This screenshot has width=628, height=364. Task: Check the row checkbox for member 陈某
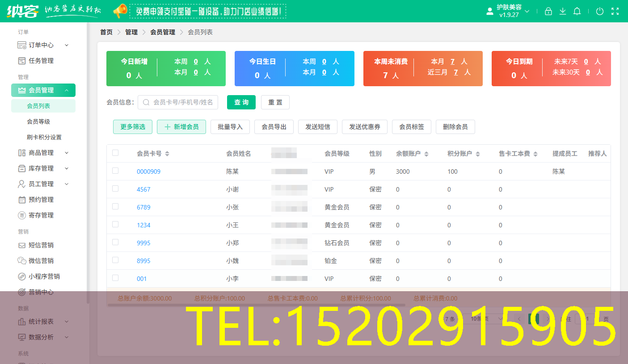(115, 171)
